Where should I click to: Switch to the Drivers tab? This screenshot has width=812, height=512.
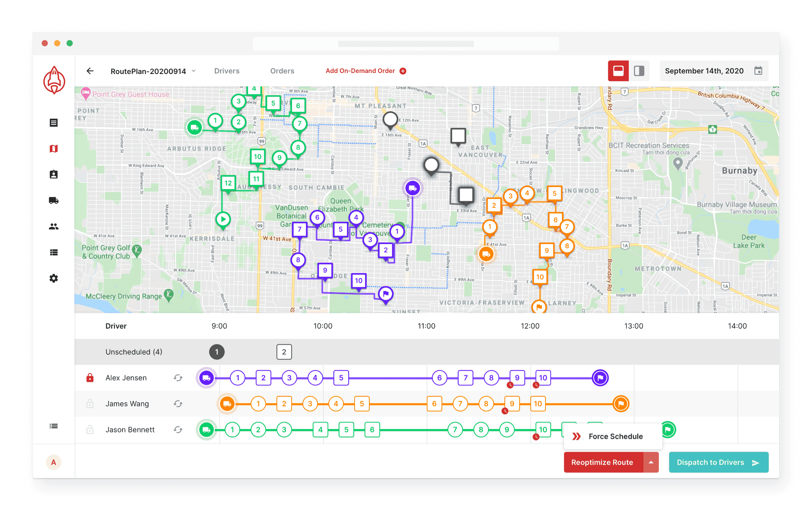(227, 71)
